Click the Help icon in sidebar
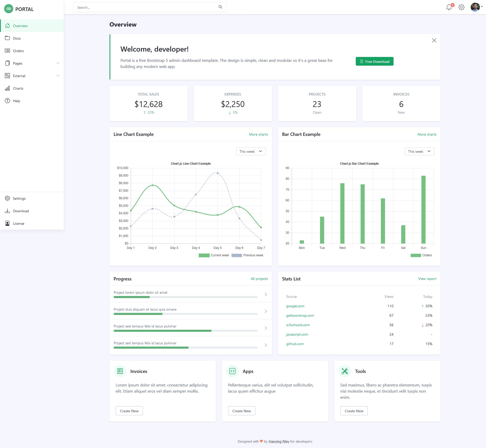486x448 pixels. click(8, 101)
